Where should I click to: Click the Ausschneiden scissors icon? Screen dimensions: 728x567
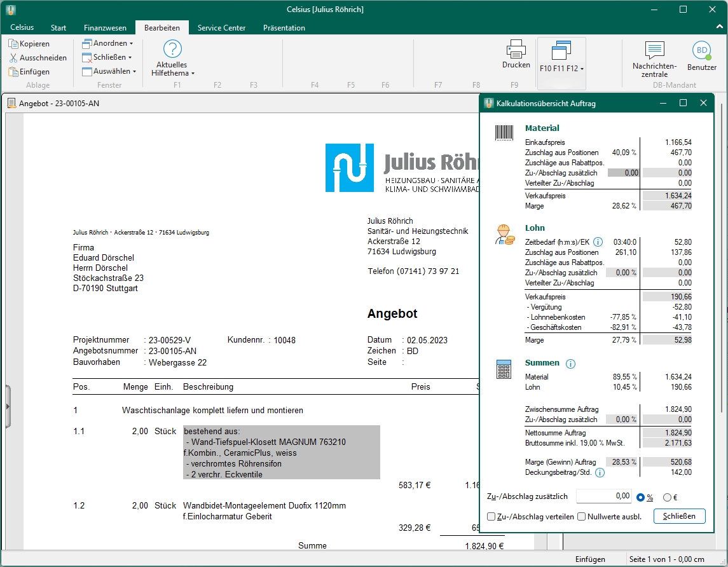coord(13,58)
